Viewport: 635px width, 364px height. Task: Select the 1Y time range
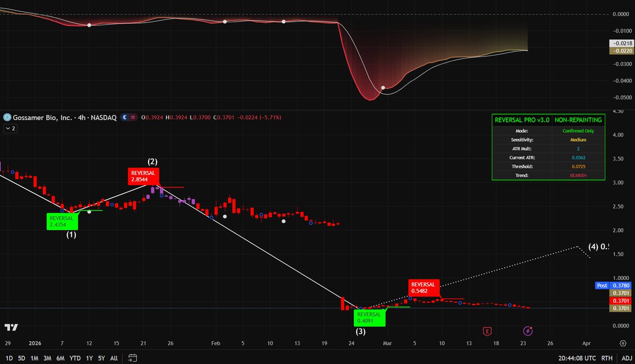point(89,358)
